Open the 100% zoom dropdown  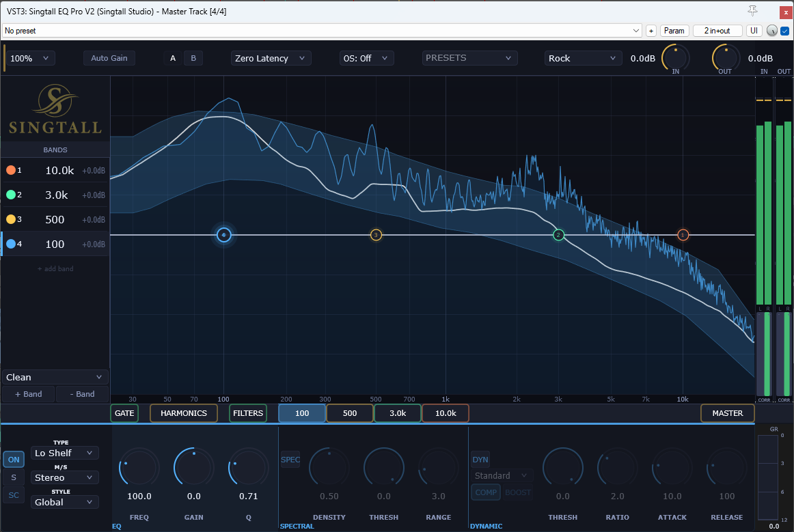29,58
